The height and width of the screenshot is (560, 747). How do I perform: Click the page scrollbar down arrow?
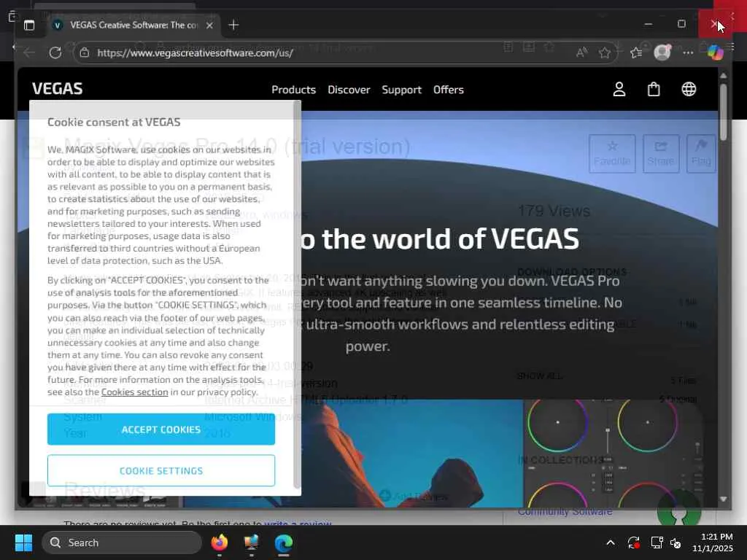click(723, 499)
